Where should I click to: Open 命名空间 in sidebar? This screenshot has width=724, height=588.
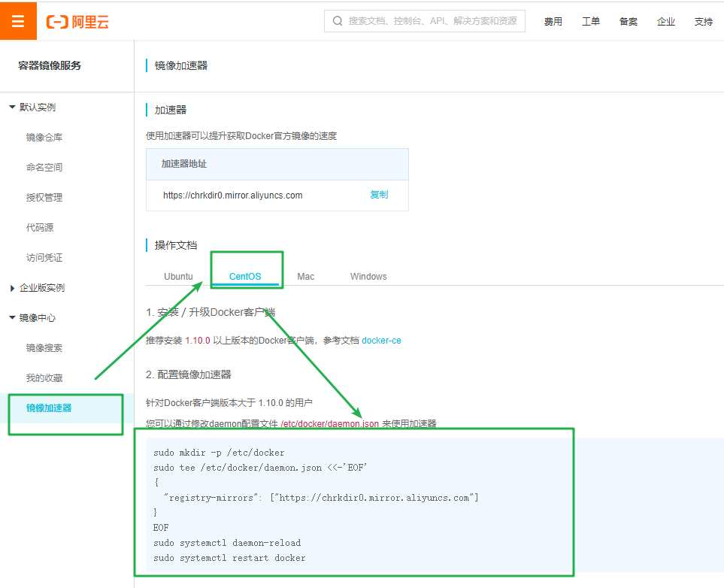click(44, 168)
